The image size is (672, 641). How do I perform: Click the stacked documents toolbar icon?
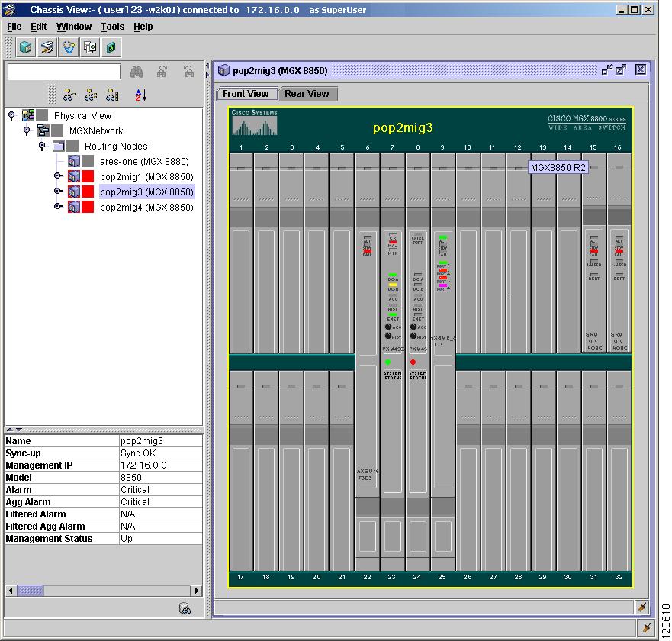(x=90, y=47)
